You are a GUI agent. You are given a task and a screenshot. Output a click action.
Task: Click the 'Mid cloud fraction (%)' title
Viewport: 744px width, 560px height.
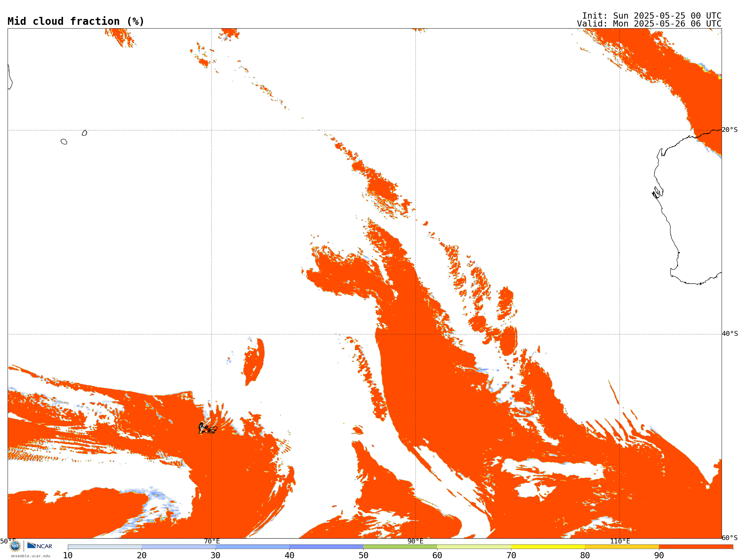pos(76,21)
